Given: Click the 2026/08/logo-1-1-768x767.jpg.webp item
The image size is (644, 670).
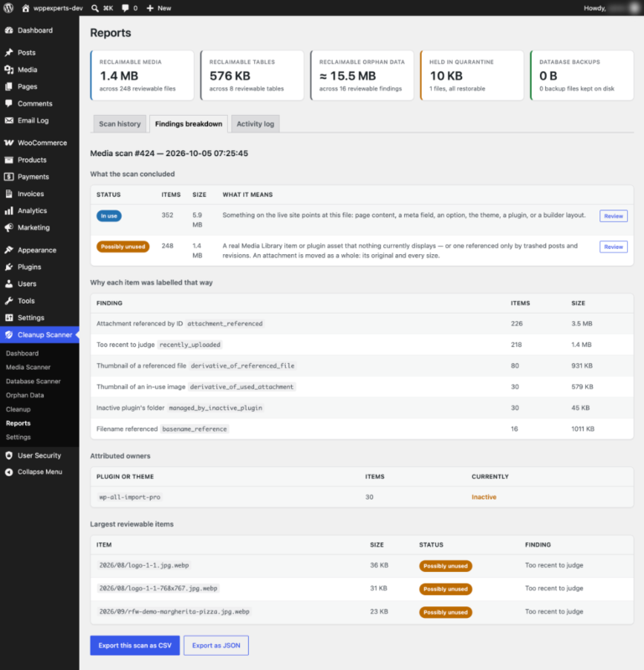Looking at the screenshot, I should pyautogui.click(x=158, y=589).
